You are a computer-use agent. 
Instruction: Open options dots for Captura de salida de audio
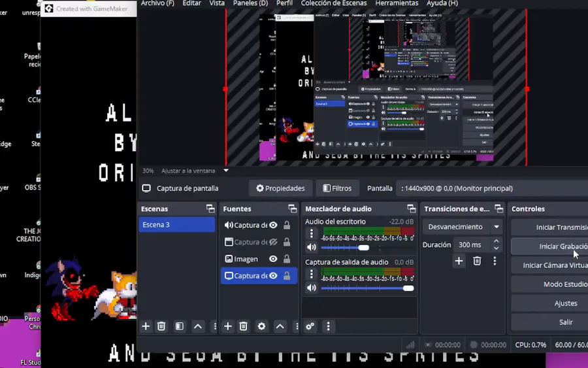coord(311,274)
